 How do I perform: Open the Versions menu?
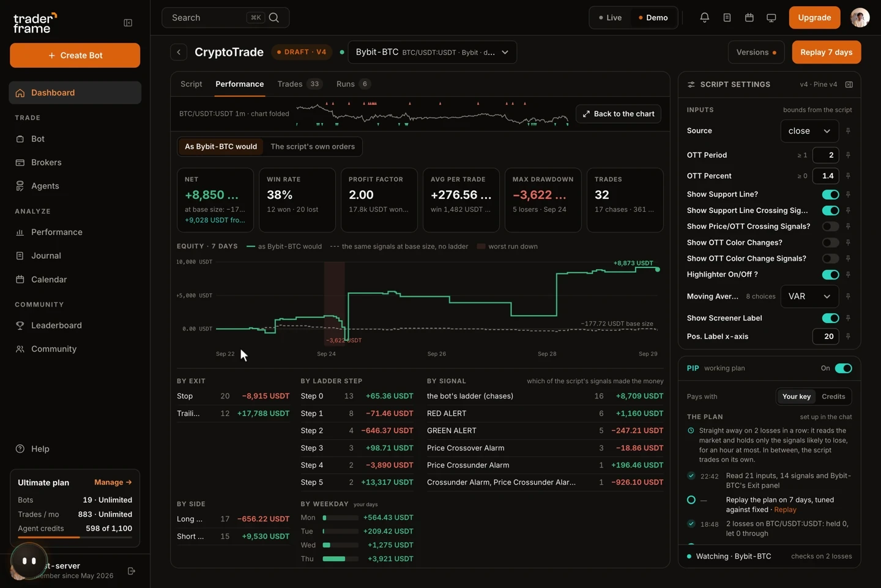[x=756, y=52]
